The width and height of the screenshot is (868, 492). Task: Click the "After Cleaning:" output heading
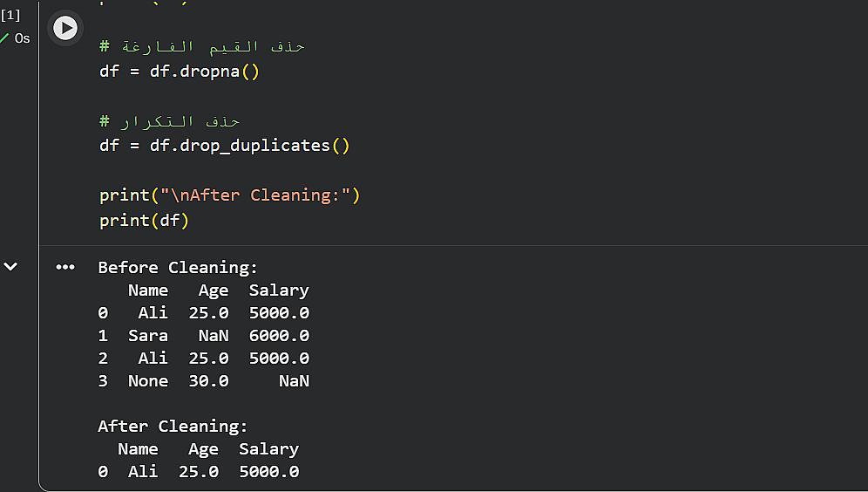(173, 427)
